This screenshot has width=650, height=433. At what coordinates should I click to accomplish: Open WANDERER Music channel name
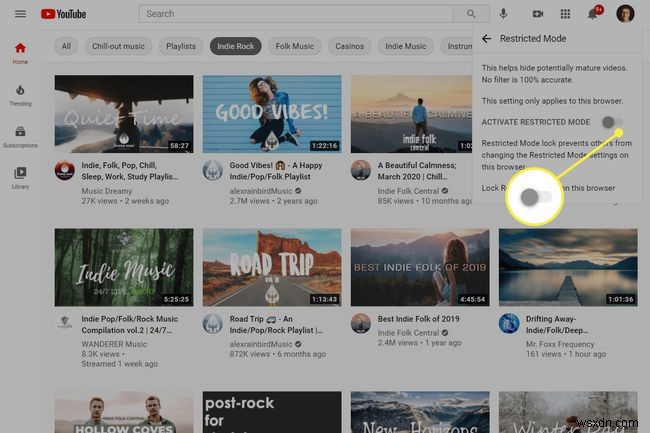point(114,344)
